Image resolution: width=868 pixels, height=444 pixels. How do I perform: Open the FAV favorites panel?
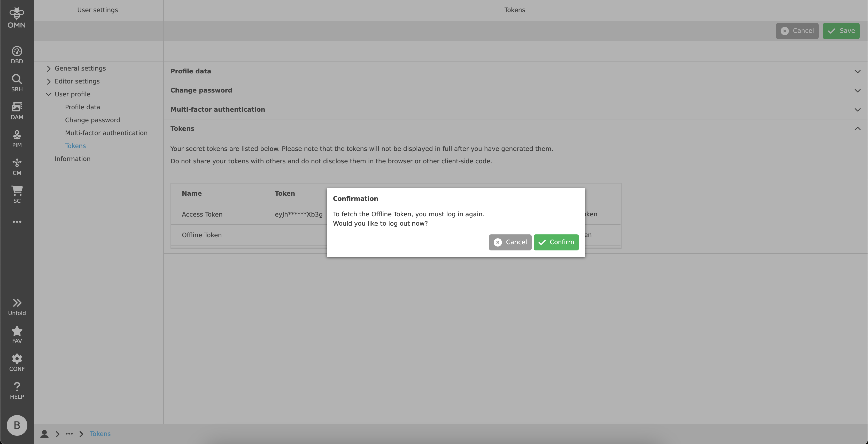[x=17, y=334]
